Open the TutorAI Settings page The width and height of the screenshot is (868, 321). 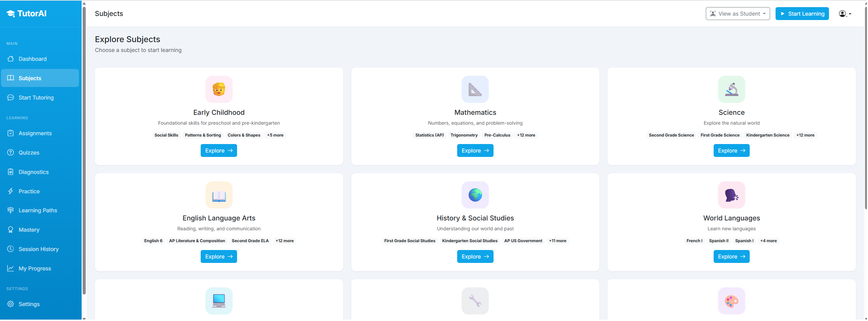pyautogui.click(x=28, y=304)
